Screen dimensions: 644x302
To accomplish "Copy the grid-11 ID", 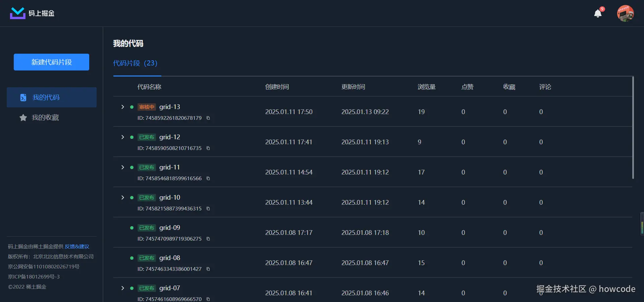I will pyautogui.click(x=208, y=179).
